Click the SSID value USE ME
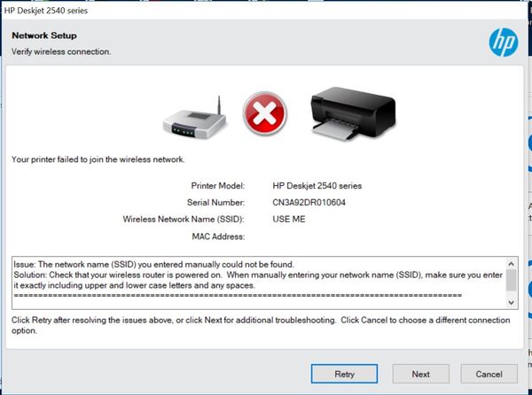This screenshot has height=395, width=532. (289, 219)
